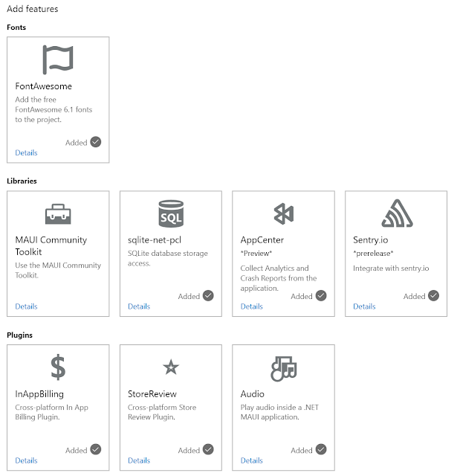
Task: Select the Audio card title
Action: point(253,394)
